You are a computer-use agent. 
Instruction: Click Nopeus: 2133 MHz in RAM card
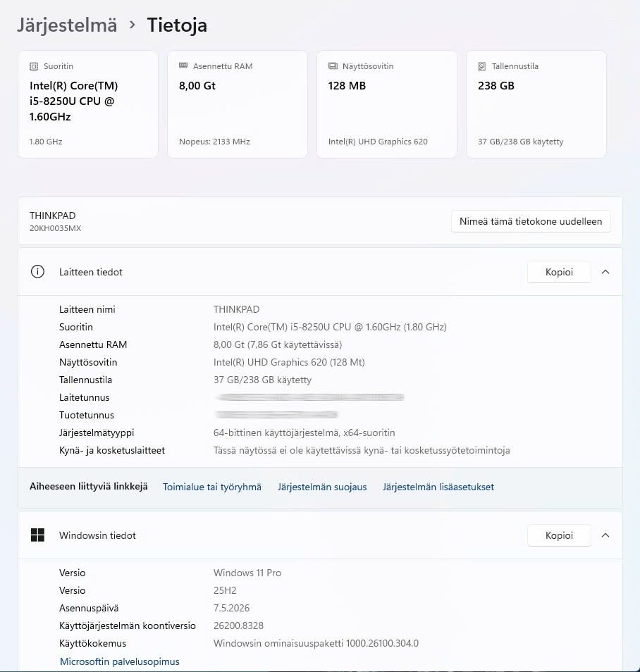pos(214,142)
